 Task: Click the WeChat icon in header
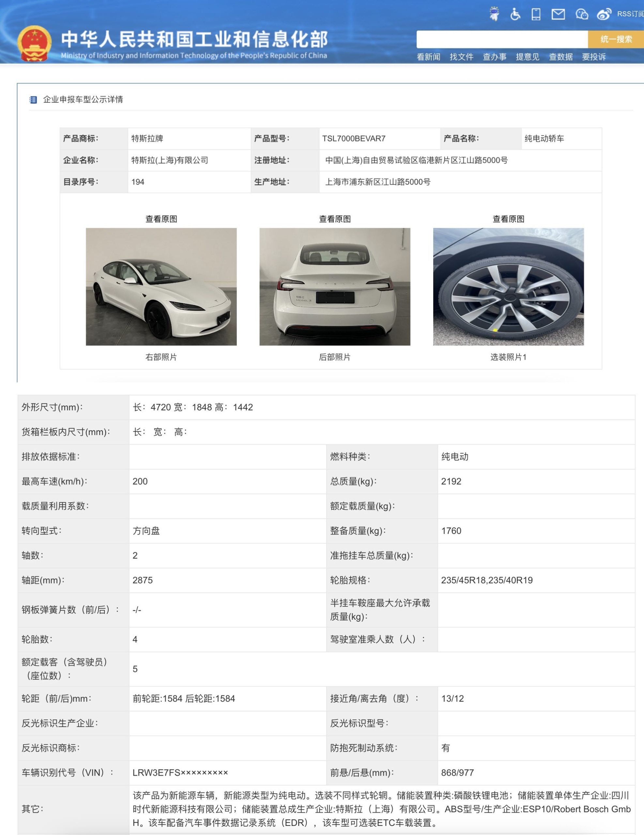582,14
